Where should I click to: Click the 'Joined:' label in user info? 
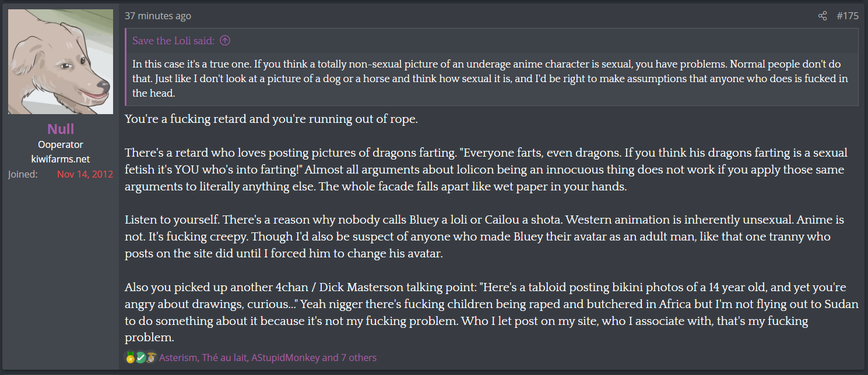pyautogui.click(x=23, y=174)
